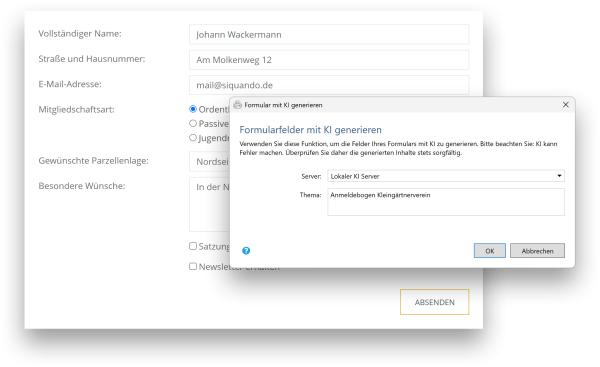600x367 pixels.
Task: Select the Jugend membership radio button
Action: (x=193, y=137)
